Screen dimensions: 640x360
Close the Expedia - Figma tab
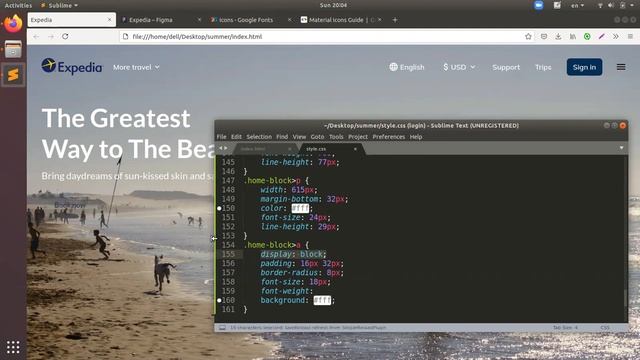point(199,20)
